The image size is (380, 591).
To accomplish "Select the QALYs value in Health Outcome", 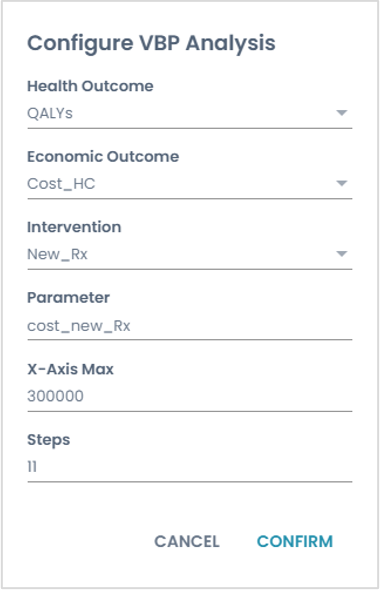I will pos(50,113).
